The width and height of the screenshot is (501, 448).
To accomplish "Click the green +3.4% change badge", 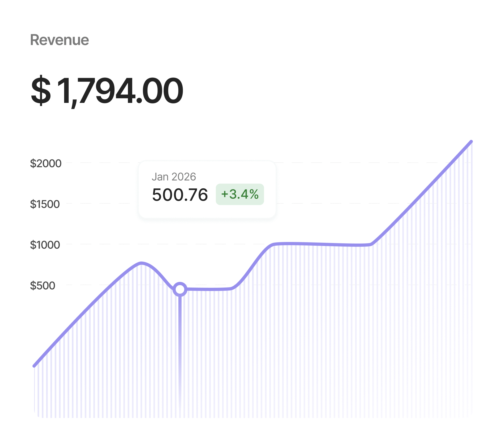I will point(240,194).
